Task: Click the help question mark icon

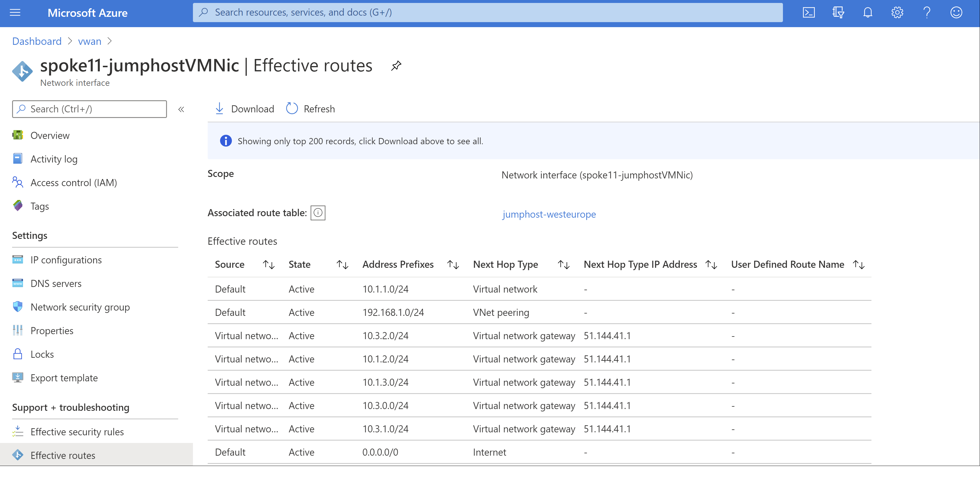Action: click(927, 13)
